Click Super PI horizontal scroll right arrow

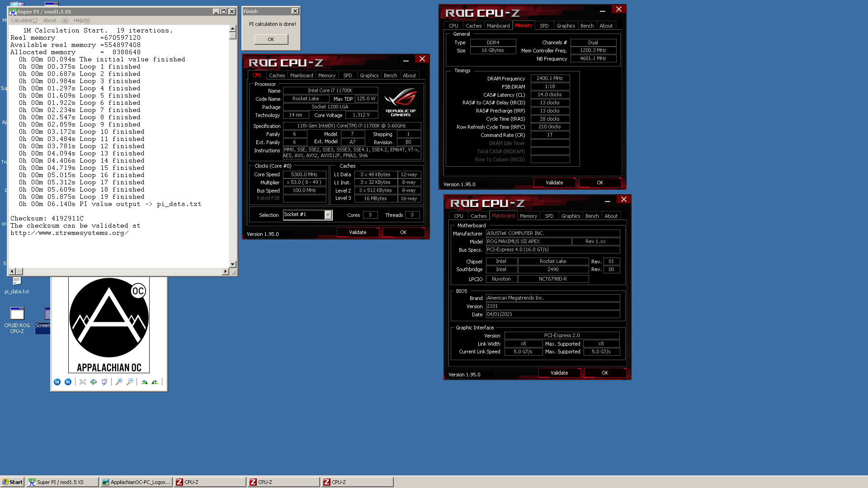click(x=226, y=272)
